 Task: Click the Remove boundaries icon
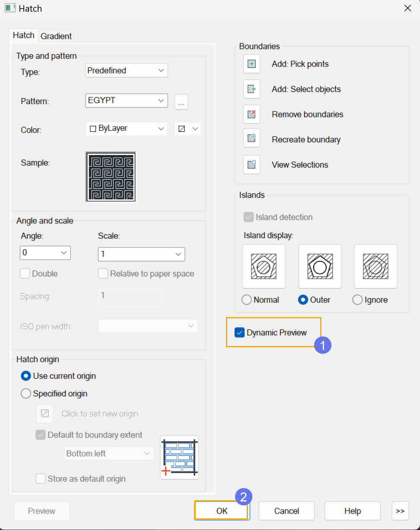pos(251,114)
